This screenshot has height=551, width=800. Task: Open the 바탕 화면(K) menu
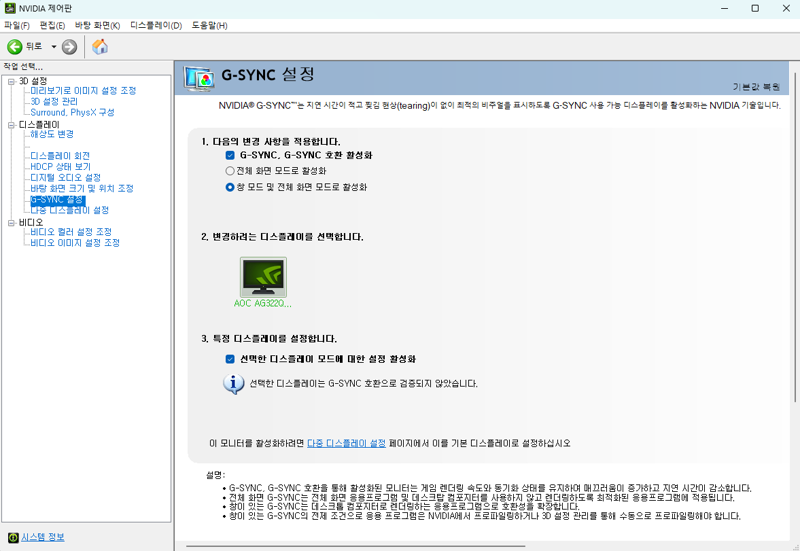point(97,26)
